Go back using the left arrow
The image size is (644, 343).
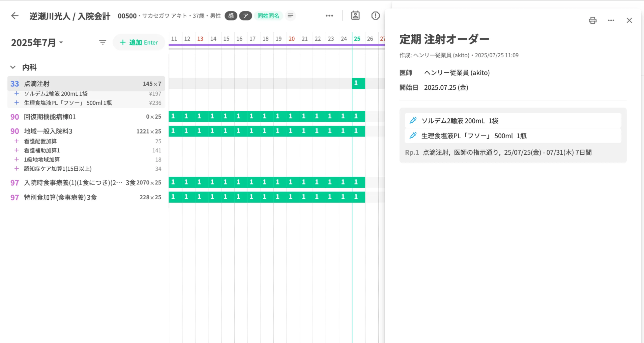tap(15, 16)
